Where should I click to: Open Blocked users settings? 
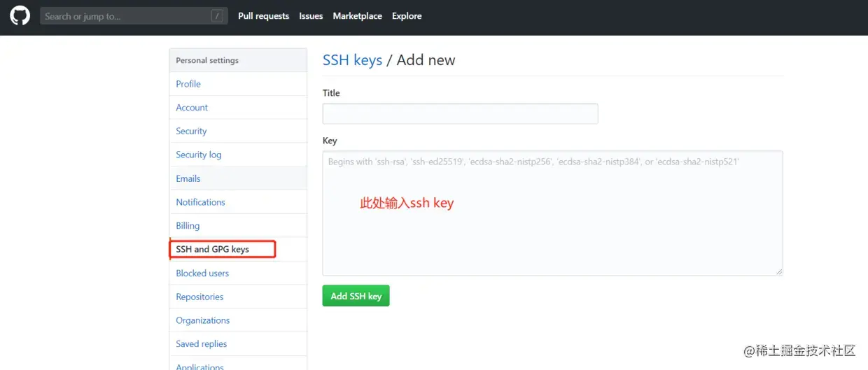point(238,273)
